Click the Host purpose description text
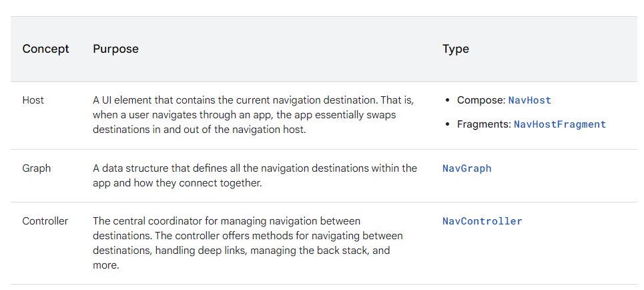Image resolution: width=644 pixels, height=290 pixels. pos(254,115)
